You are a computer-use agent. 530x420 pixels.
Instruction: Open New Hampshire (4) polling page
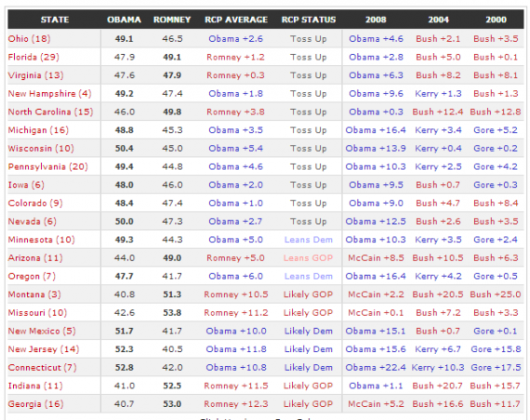click(x=49, y=94)
